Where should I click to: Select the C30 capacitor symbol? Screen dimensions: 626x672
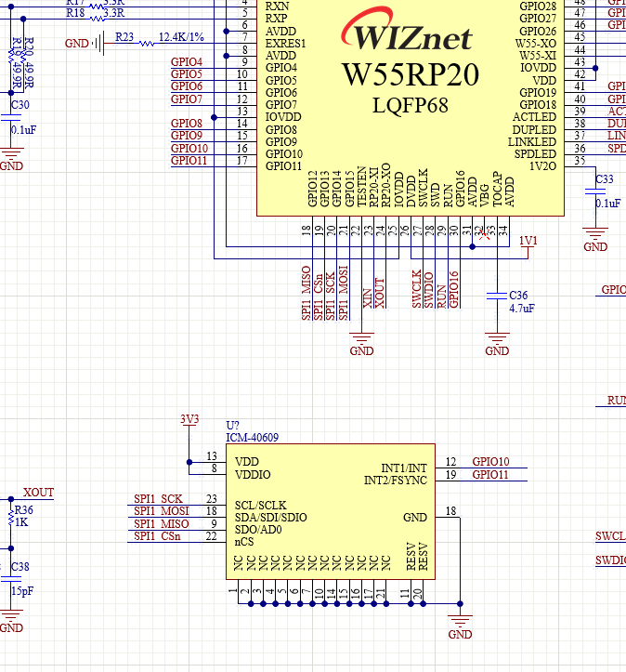(x=11, y=117)
